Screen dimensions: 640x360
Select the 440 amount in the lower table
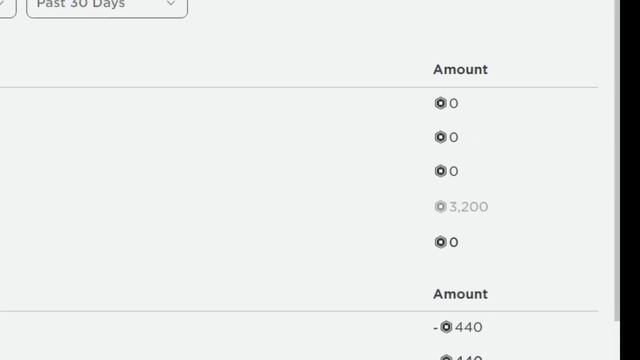469,327
